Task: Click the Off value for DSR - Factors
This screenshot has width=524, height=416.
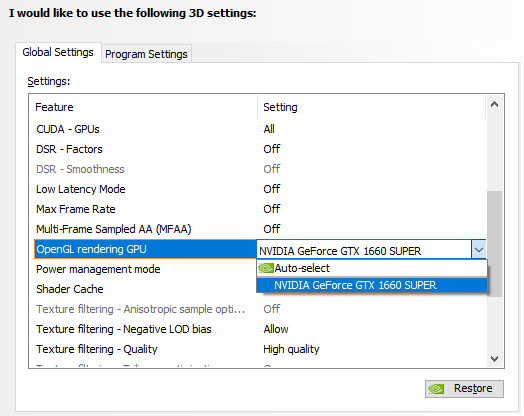Action: [x=272, y=149]
